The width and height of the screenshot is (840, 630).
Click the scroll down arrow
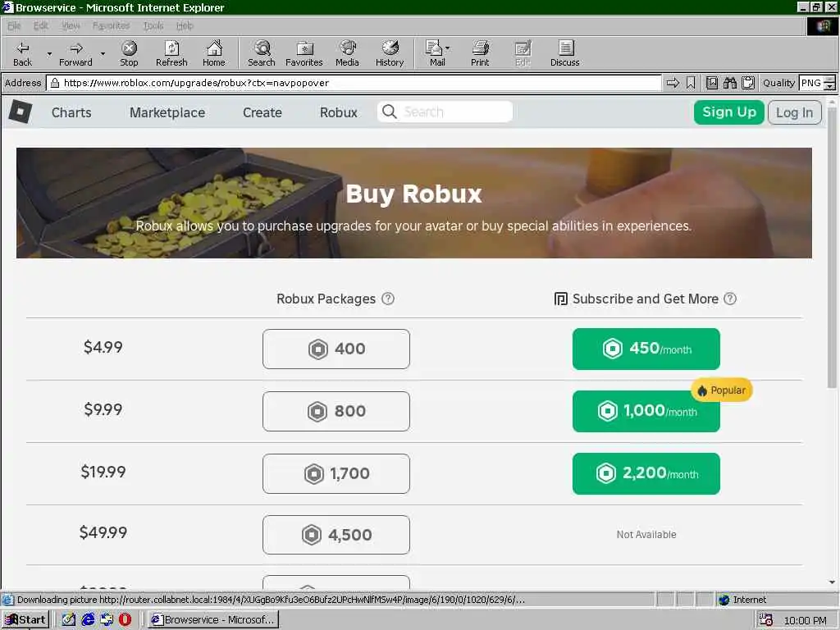(x=832, y=582)
